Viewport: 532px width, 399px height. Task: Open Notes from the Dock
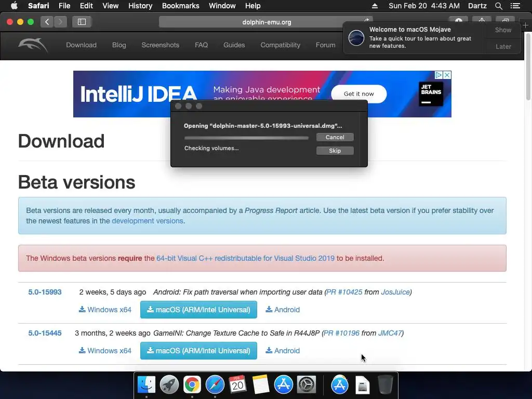[261, 384]
